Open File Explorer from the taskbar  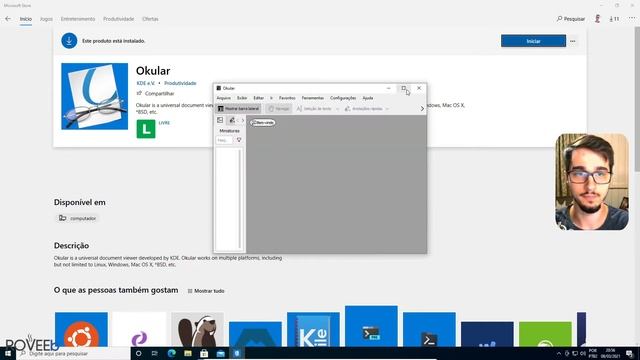pos(188,353)
